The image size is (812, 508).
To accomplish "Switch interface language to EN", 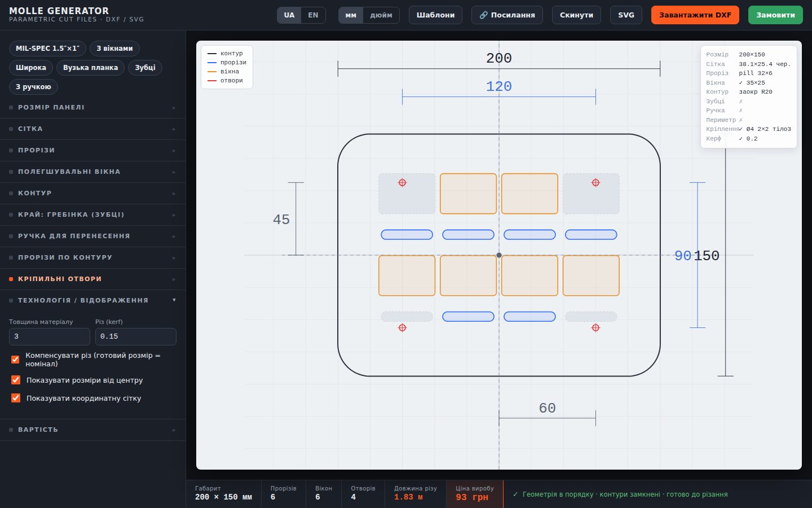I will tap(313, 15).
